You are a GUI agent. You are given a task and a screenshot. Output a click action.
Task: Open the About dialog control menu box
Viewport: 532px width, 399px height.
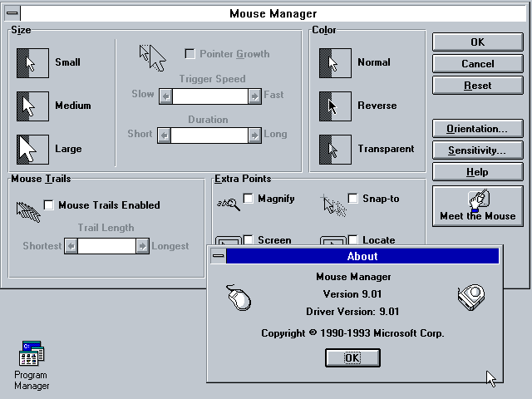point(218,256)
